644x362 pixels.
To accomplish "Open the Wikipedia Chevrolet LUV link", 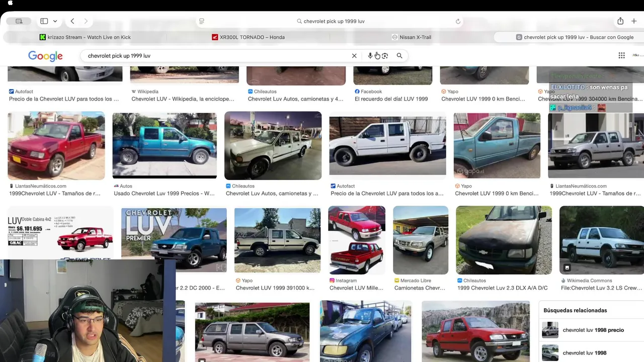I will tap(183, 99).
